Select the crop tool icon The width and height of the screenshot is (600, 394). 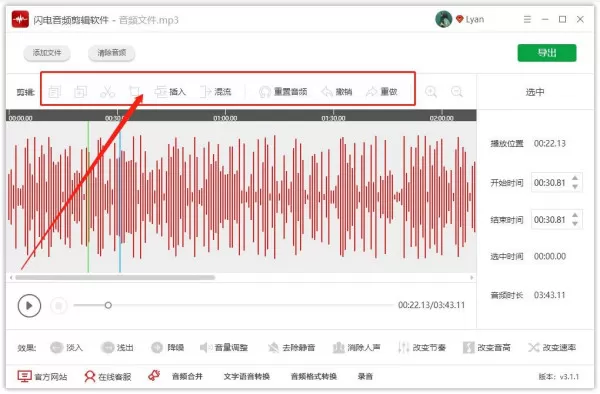pos(134,92)
